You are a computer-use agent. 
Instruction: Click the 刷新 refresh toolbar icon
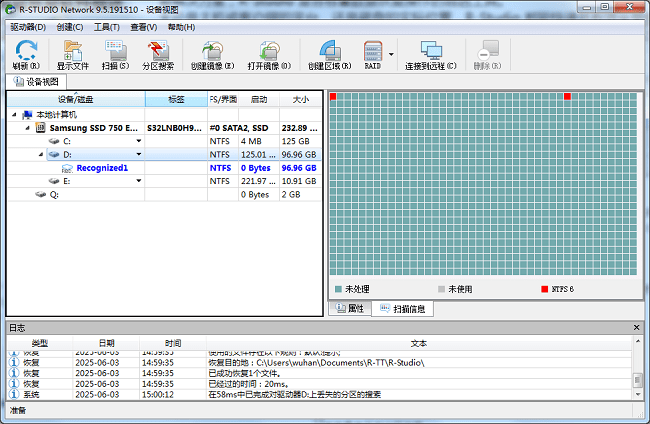[x=26, y=54]
